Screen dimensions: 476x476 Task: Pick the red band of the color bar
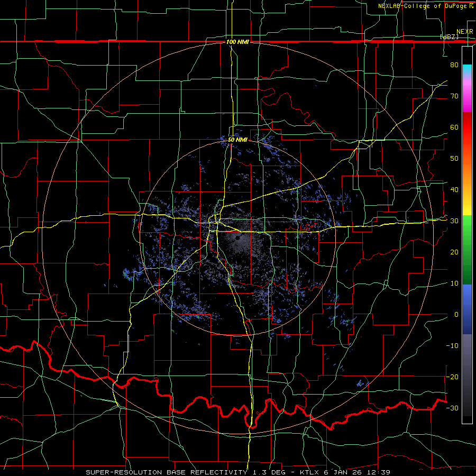[467, 127]
